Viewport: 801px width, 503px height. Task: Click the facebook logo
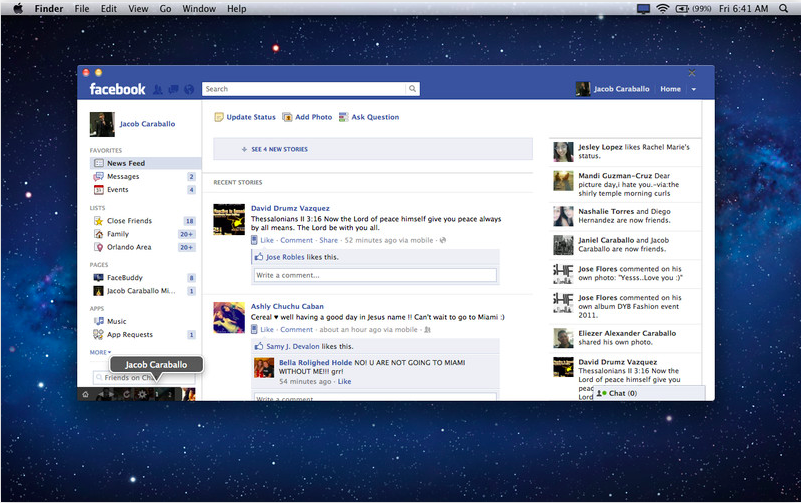click(x=117, y=89)
